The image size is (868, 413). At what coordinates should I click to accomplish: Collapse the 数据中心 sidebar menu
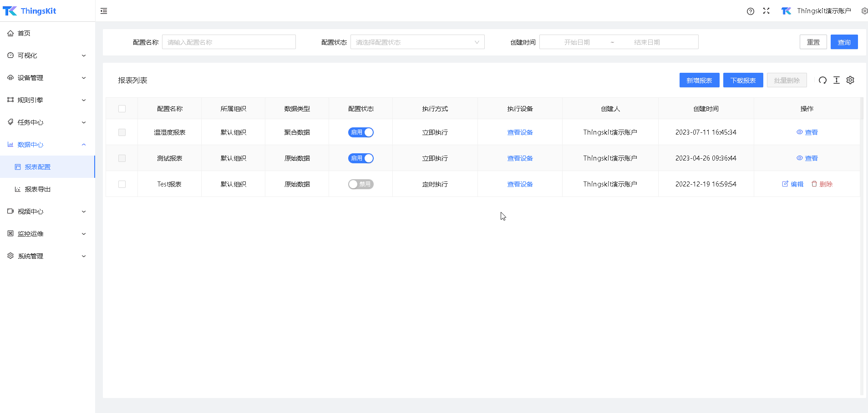click(x=47, y=145)
